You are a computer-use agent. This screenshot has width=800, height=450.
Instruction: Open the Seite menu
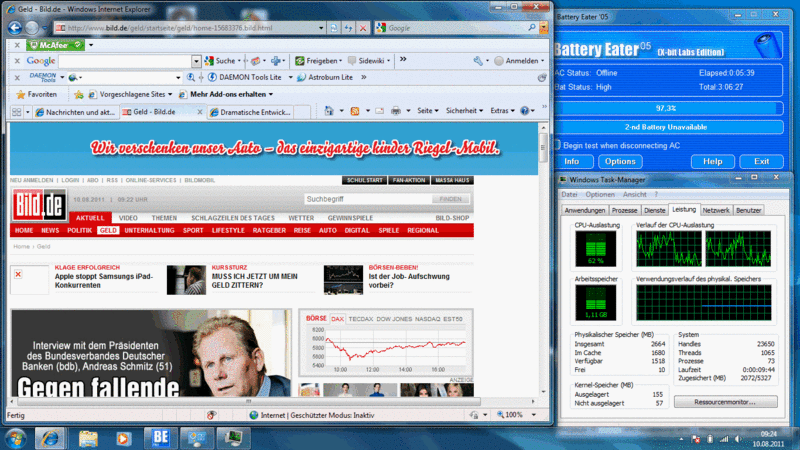pyautogui.click(x=428, y=111)
